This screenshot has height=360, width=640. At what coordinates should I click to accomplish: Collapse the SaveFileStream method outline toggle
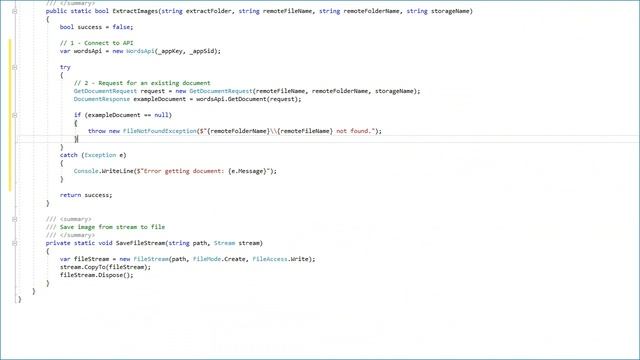click(x=15, y=244)
